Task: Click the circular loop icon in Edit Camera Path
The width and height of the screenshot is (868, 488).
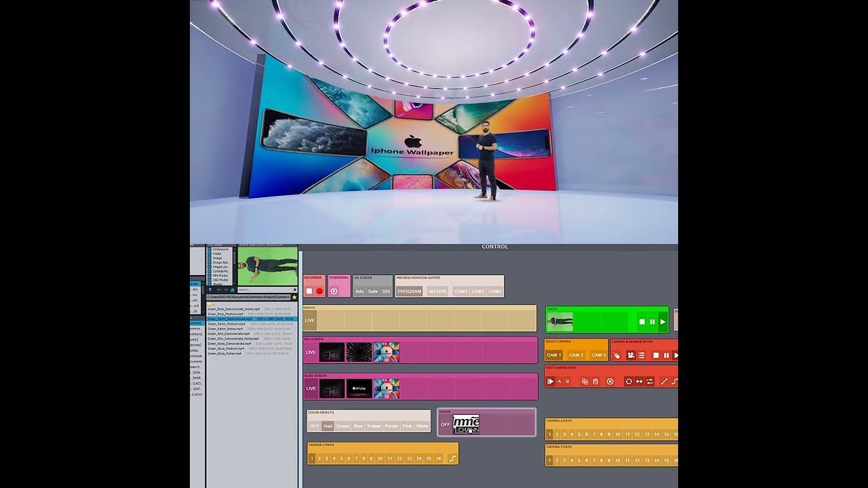Action: 629,382
